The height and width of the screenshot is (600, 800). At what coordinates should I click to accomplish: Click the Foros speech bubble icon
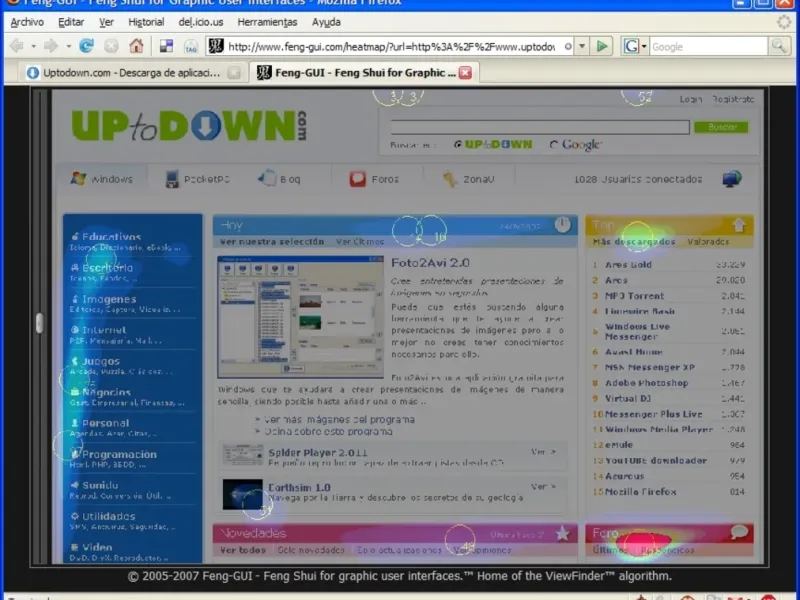(x=358, y=179)
